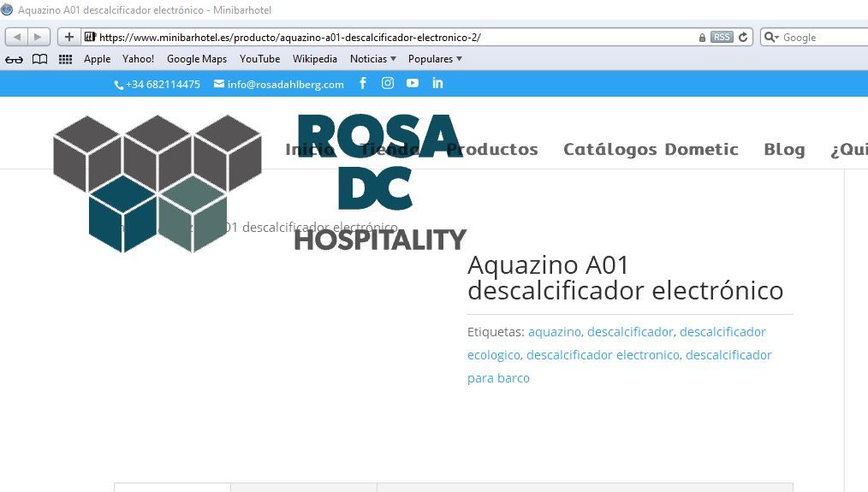Open the Catálogos Dometic menu item
This screenshot has height=492, width=868.
click(x=651, y=150)
